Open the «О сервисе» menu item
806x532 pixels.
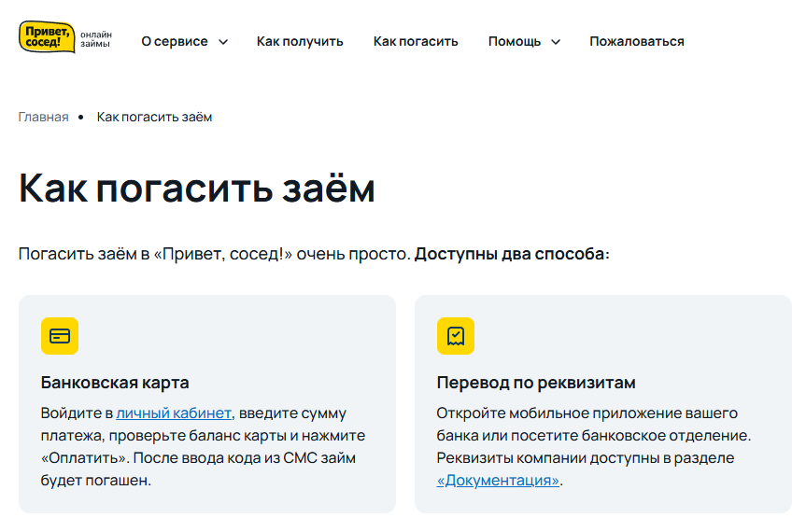(175, 42)
